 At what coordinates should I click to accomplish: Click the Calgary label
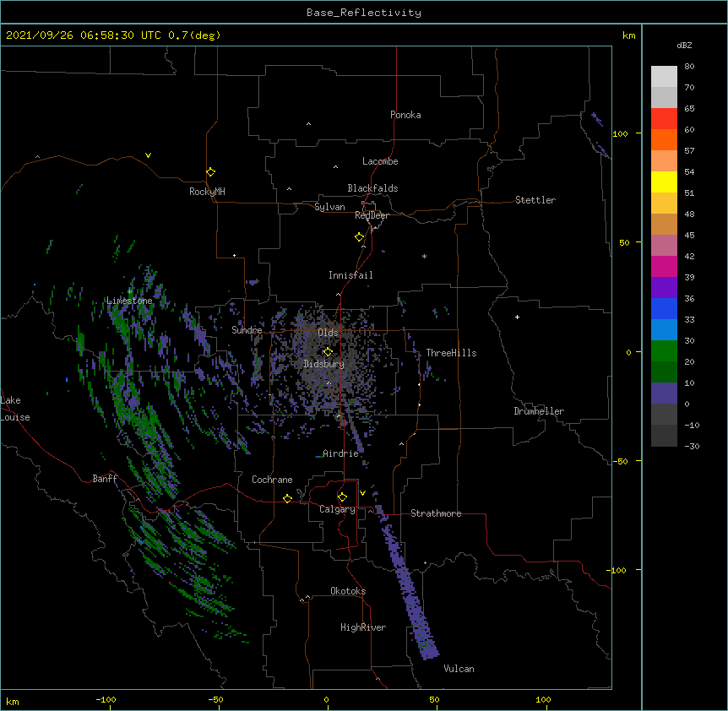pos(337,509)
